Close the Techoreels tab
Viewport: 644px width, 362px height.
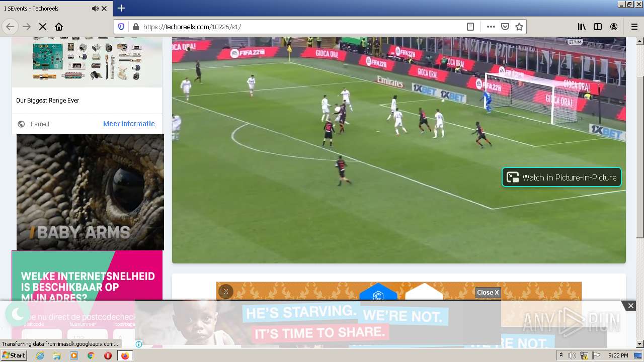pos(105,9)
